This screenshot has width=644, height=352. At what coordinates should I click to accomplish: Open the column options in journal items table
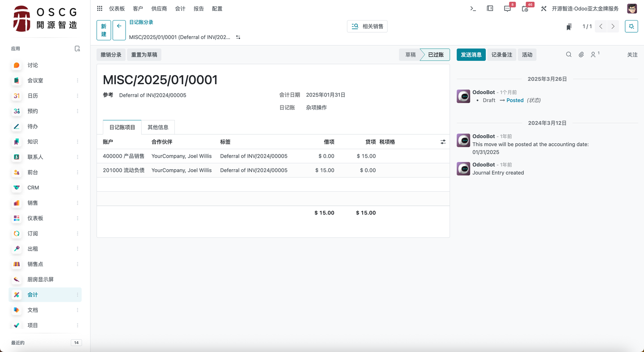[x=443, y=142]
